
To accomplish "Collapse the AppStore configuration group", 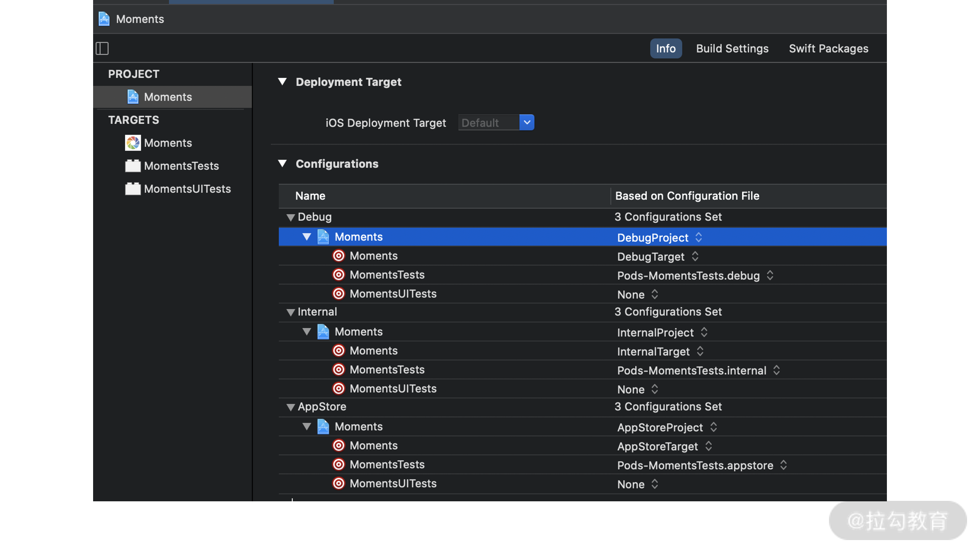I will 290,407.
